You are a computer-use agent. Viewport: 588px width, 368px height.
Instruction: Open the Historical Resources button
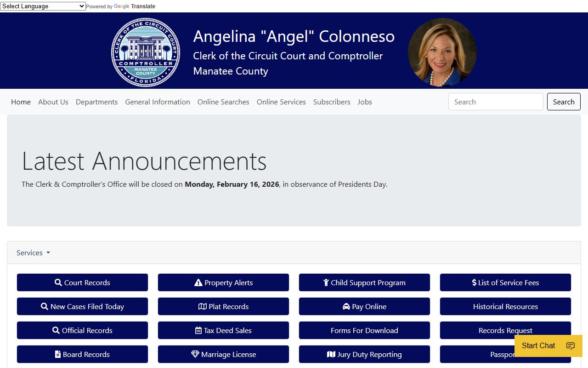tap(505, 306)
